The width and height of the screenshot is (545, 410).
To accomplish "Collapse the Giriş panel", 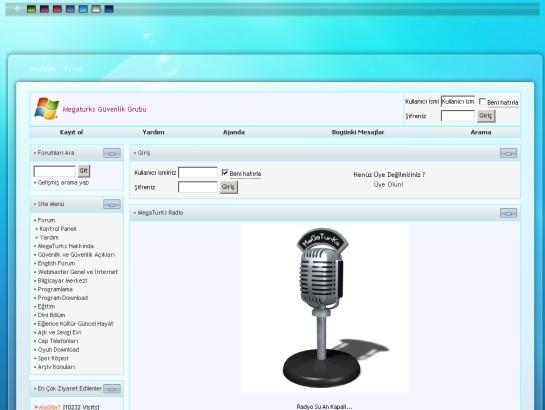I will click(x=509, y=153).
